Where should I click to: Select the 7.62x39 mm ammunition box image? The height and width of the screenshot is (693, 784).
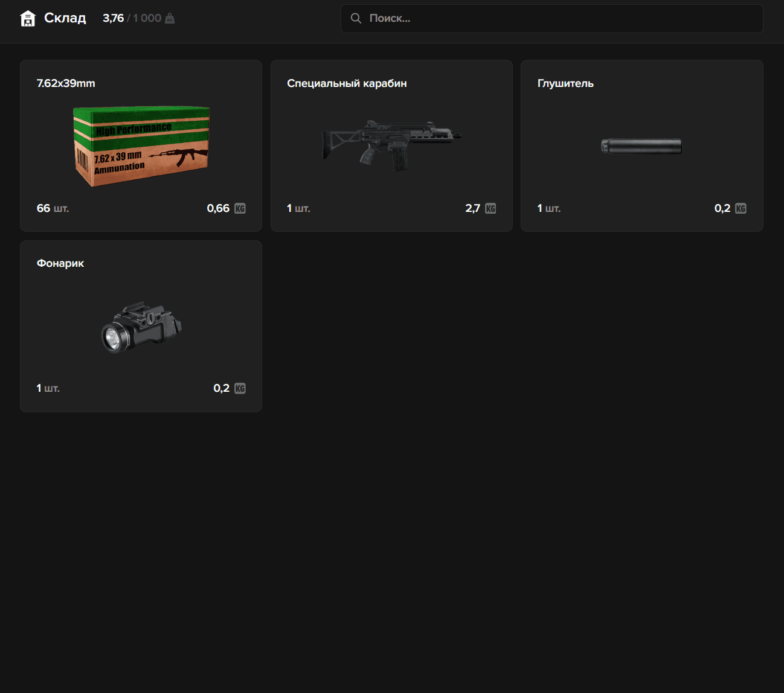coord(141,147)
